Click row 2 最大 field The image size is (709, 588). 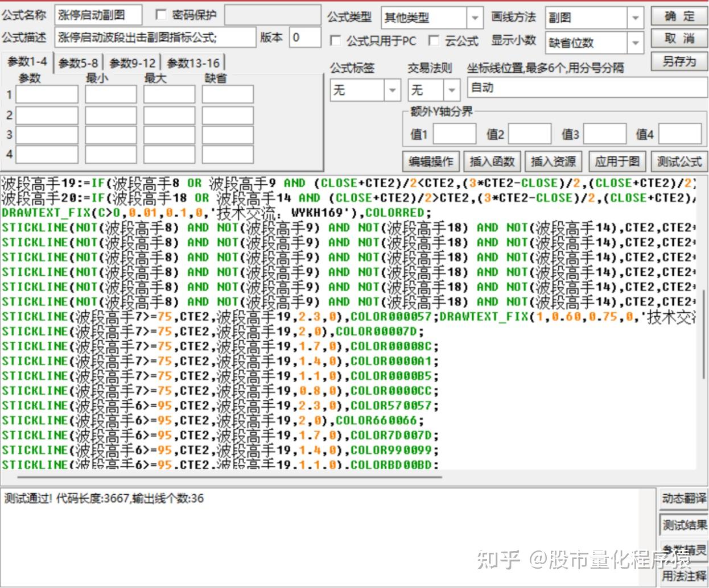click(x=169, y=115)
